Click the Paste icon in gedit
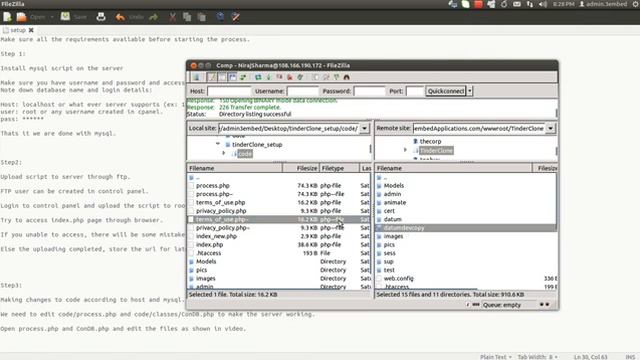 coord(201,17)
